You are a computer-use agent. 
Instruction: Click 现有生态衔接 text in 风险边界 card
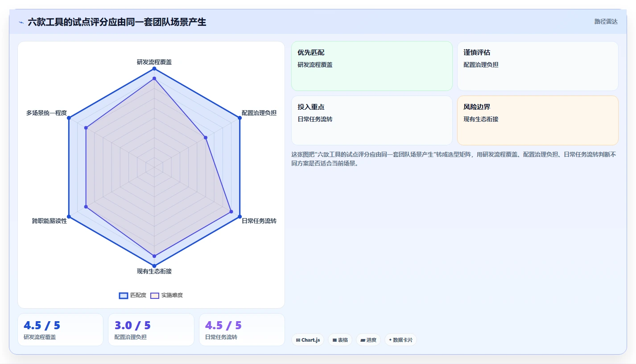click(x=481, y=119)
